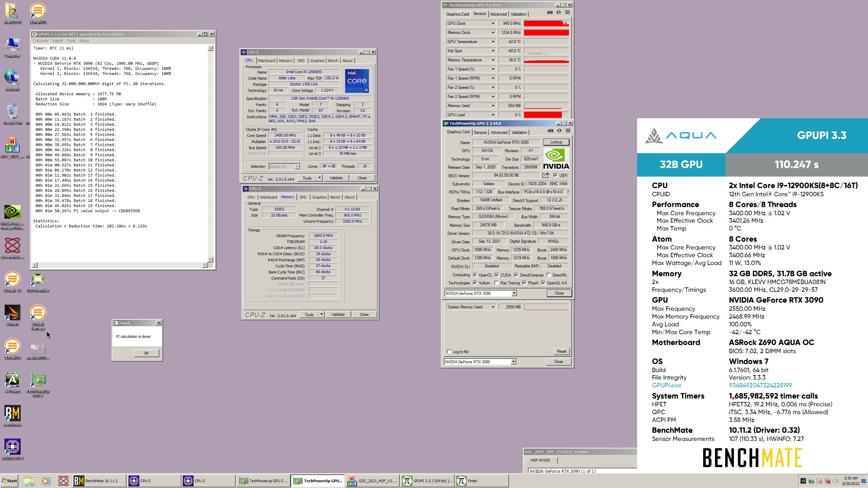
Task: Open the 3DMark06 desktop shortcut
Action: (12, 349)
